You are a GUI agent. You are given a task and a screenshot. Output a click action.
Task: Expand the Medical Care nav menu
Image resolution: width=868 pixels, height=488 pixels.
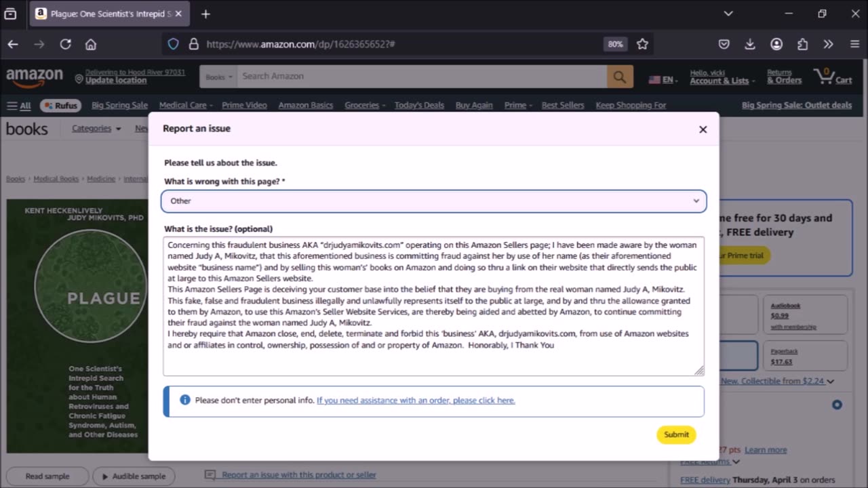point(186,105)
